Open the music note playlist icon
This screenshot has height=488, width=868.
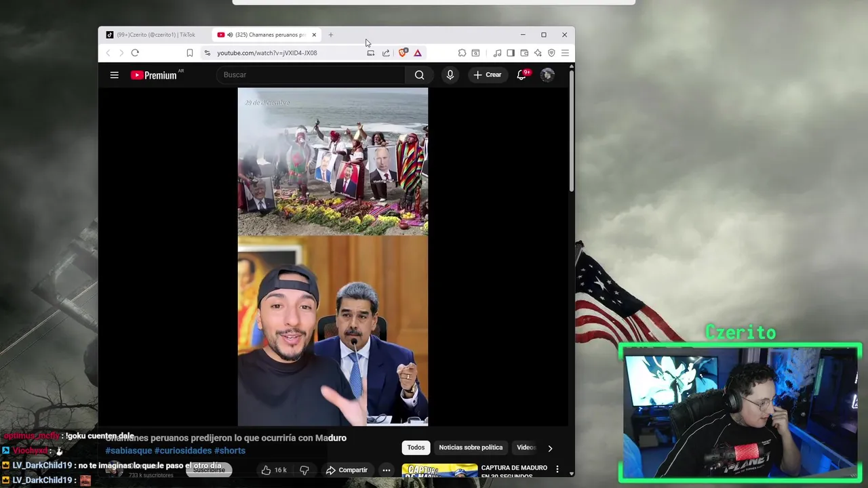[x=497, y=53]
